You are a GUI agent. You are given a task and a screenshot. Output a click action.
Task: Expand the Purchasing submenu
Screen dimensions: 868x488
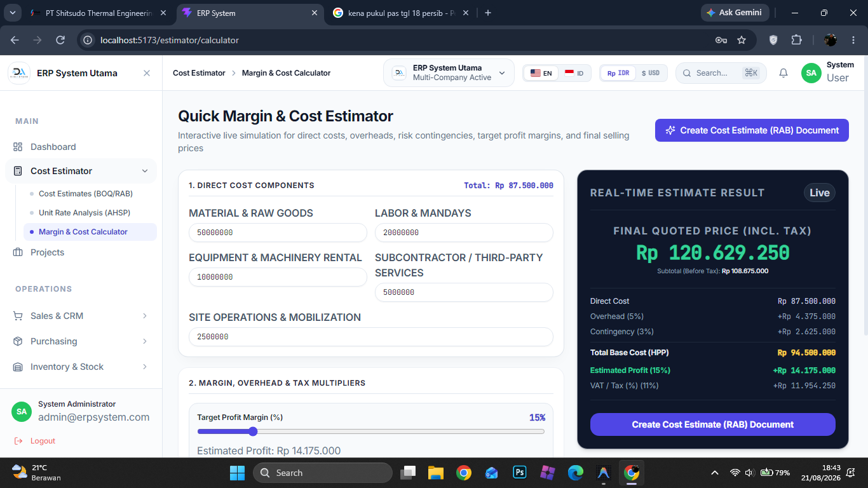point(145,341)
